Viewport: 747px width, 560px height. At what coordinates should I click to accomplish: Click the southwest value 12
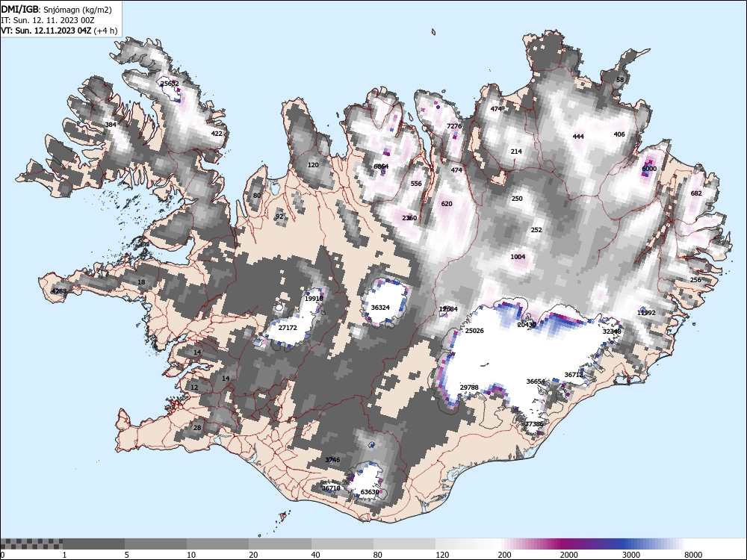(194, 388)
